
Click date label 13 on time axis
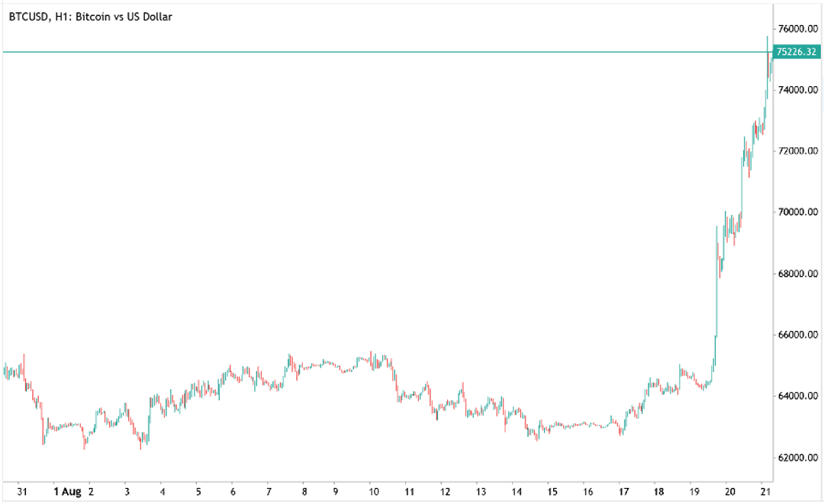(481, 492)
